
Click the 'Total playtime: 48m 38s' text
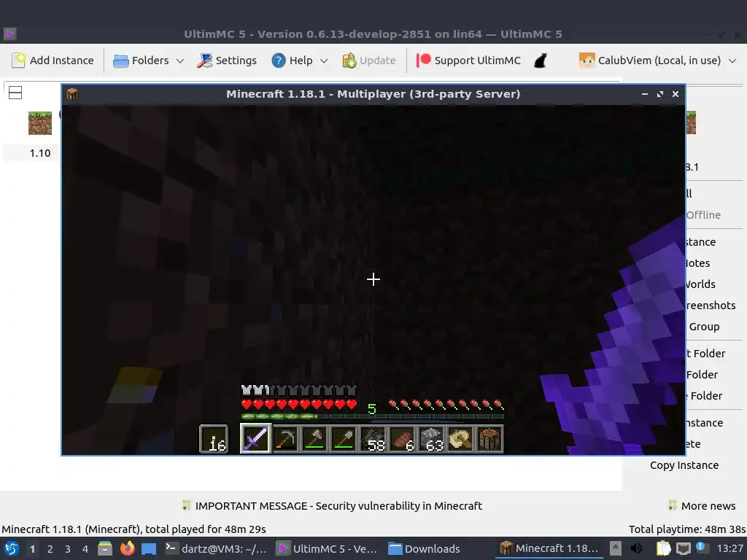click(687, 529)
